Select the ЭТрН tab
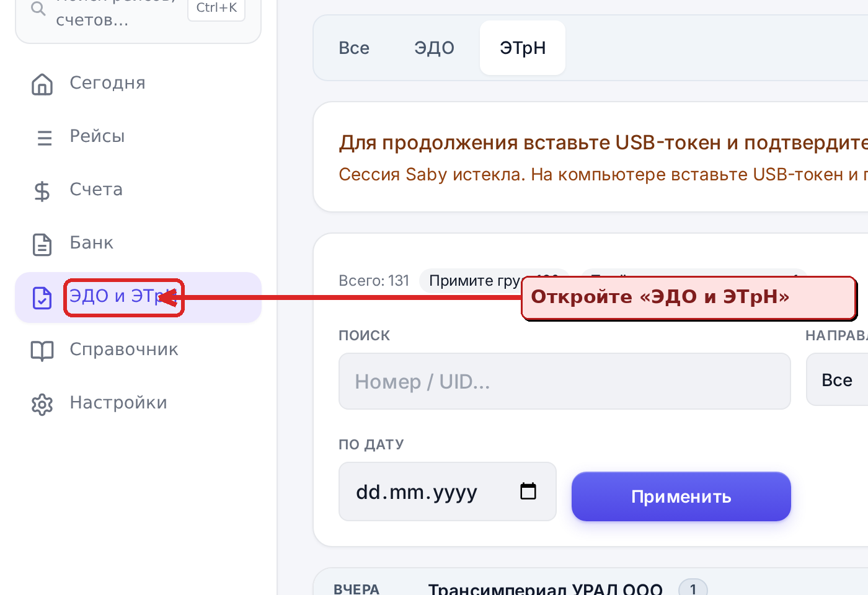This screenshot has width=868, height=595. click(523, 48)
